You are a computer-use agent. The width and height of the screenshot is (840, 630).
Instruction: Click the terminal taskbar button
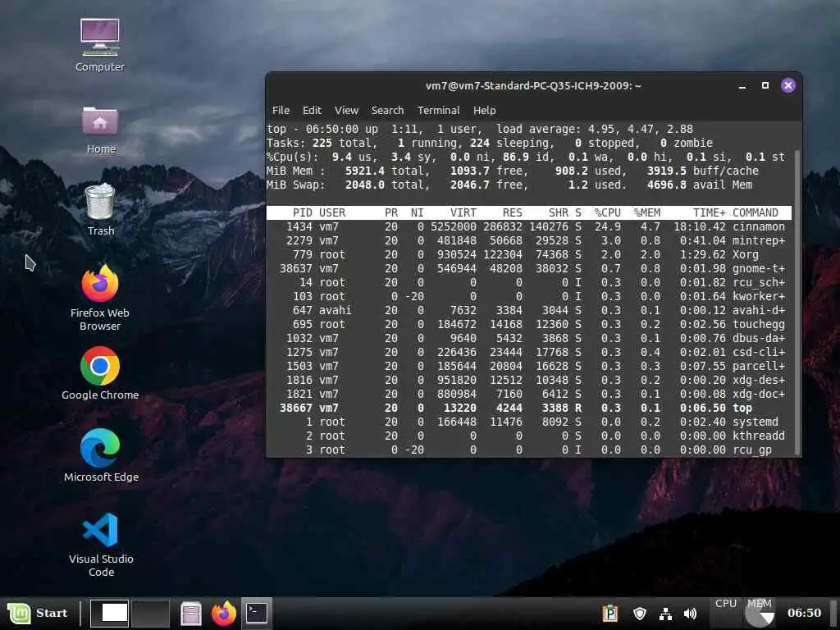point(257,613)
